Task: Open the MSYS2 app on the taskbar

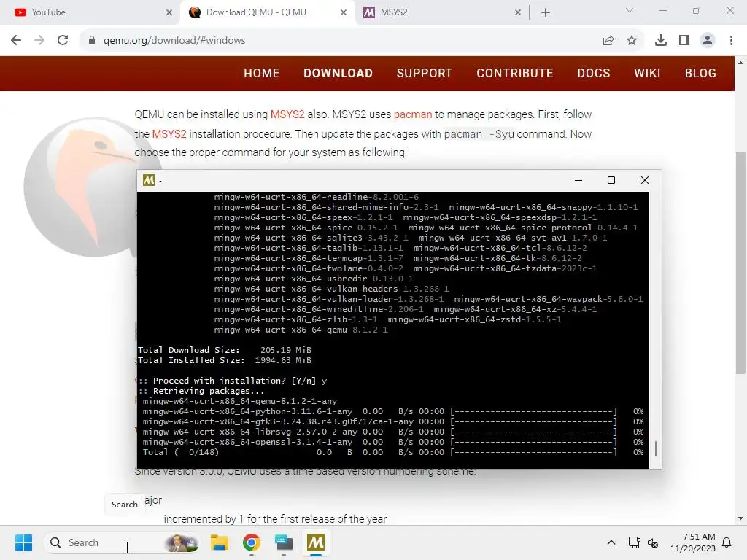Action: click(316, 542)
